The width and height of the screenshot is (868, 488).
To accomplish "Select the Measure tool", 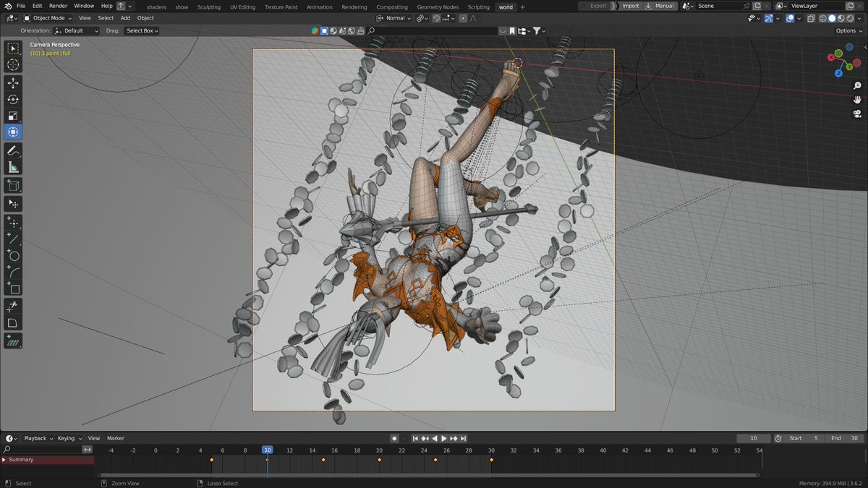I will click(13, 167).
